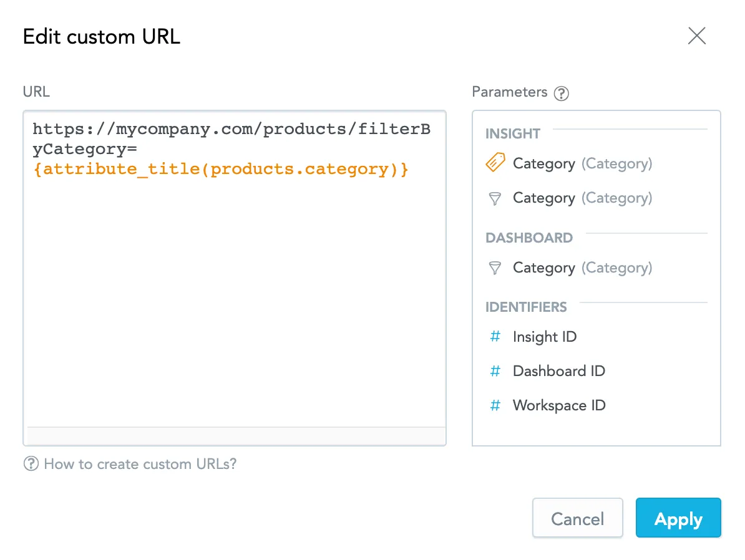Insert the Workspace ID identifier parameter
This screenshot has height=560, width=745.
click(559, 405)
